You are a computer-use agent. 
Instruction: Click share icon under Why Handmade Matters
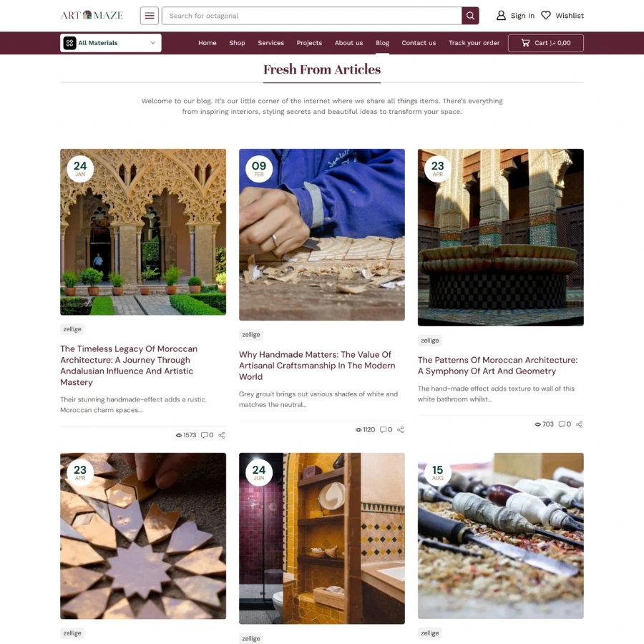401,429
